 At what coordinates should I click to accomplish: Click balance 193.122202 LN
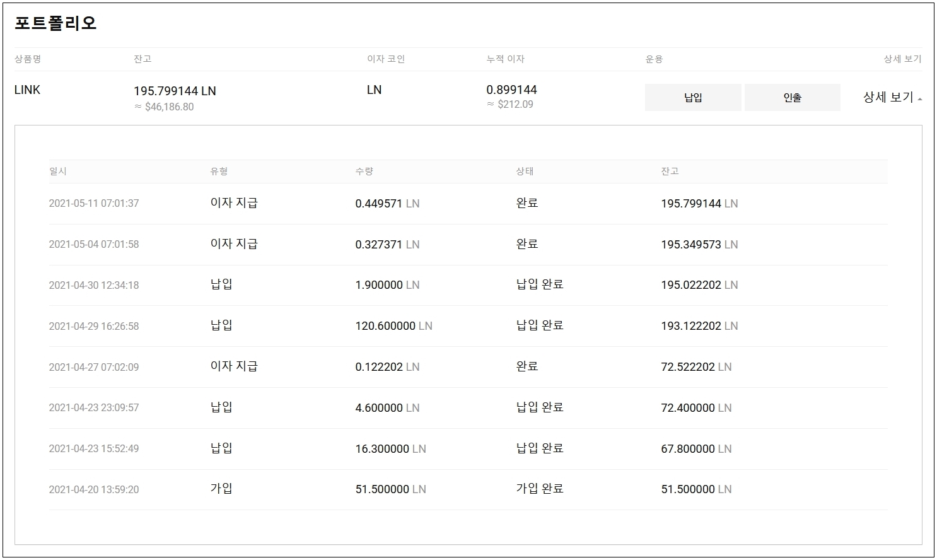coord(699,326)
